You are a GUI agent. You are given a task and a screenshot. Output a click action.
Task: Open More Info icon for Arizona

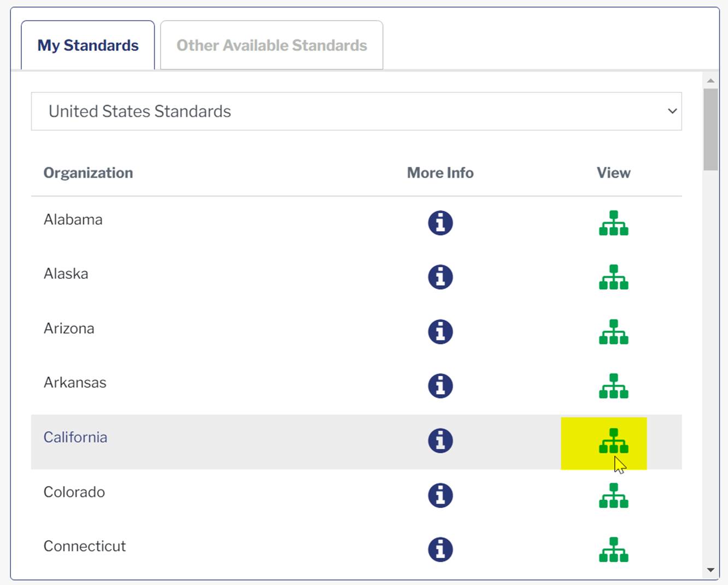click(x=441, y=332)
